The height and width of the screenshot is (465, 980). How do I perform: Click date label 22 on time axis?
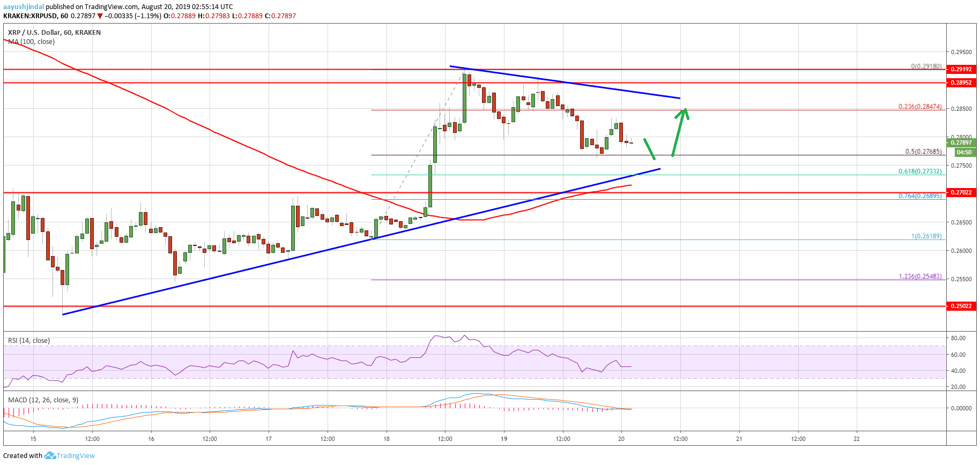coord(857,439)
